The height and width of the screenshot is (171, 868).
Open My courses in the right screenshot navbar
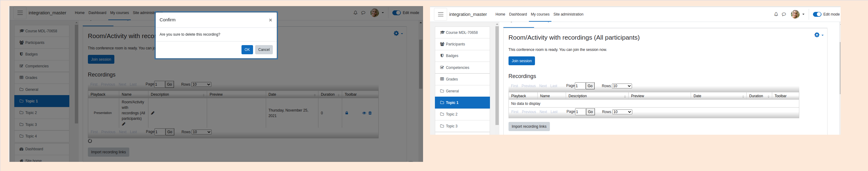click(x=540, y=14)
